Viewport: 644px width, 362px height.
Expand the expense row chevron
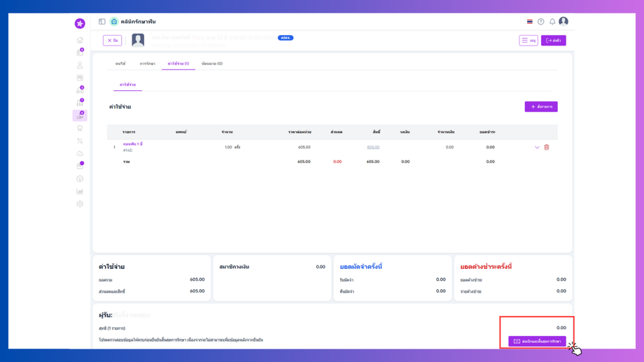click(x=537, y=147)
